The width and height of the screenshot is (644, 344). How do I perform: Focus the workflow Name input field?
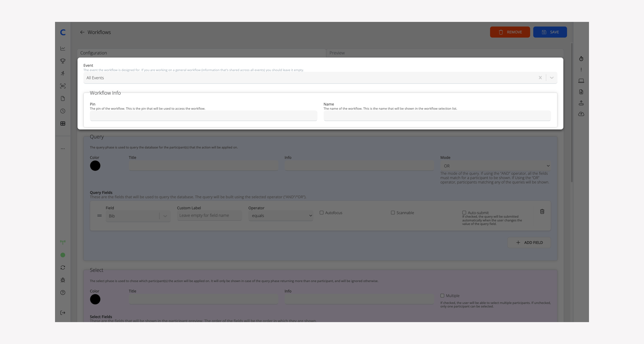(437, 116)
